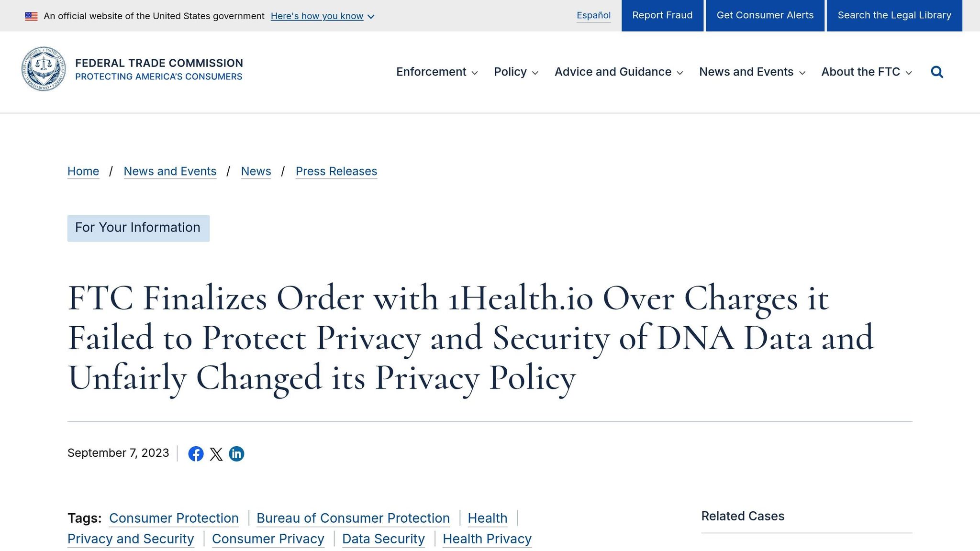Expand "Here's how you know" disclosure

[323, 16]
